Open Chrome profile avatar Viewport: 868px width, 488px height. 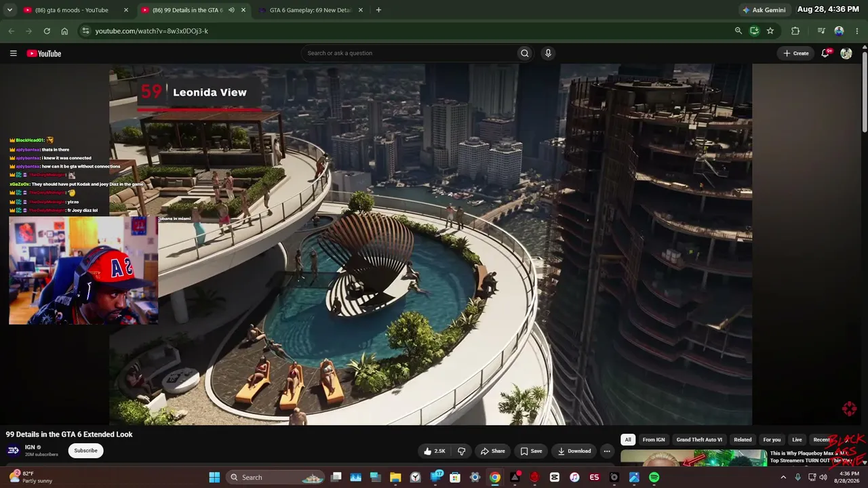[839, 30]
